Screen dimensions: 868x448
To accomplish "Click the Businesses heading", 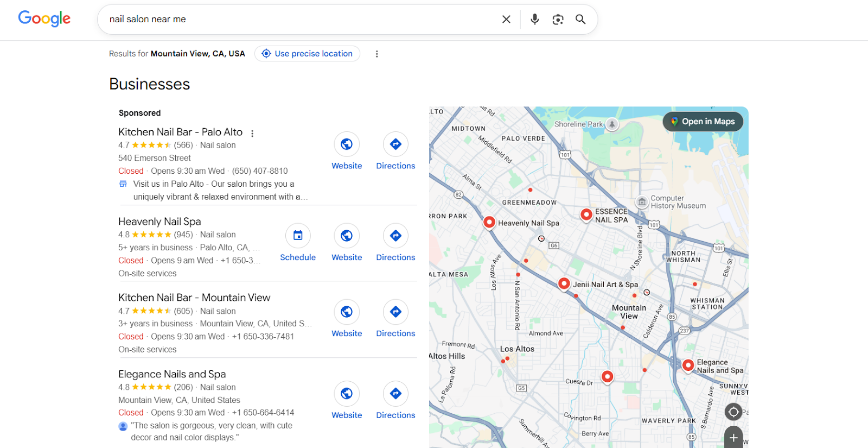I will click(x=150, y=84).
